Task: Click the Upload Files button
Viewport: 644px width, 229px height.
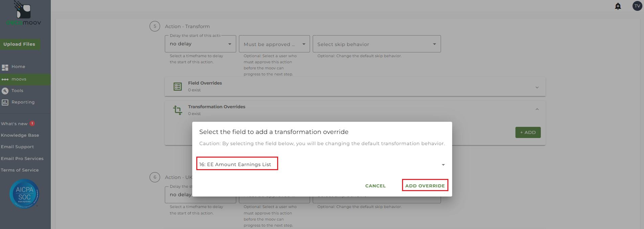Action: (19, 44)
